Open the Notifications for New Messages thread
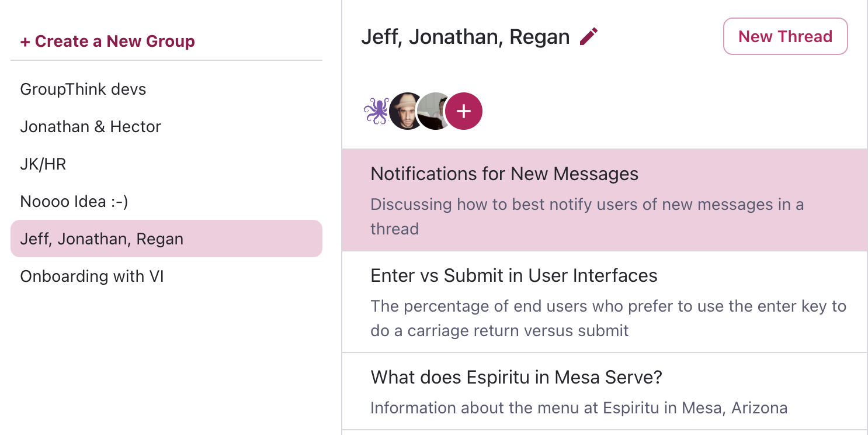The height and width of the screenshot is (435, 868). [505, 174]
